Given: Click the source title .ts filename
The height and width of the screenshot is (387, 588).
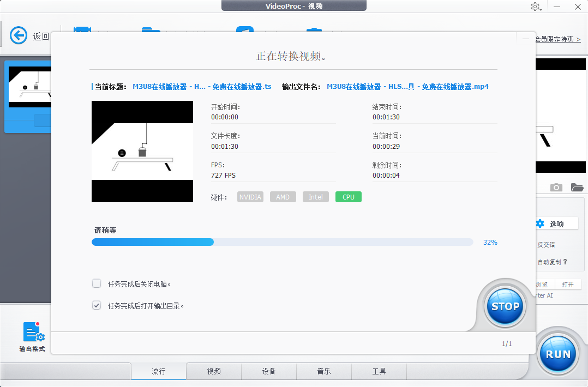Looking at the screenshot, I should tap(202, 87).
